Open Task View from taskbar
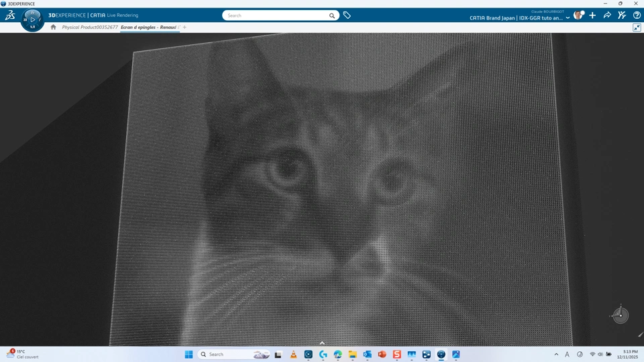 click(278, 355)
